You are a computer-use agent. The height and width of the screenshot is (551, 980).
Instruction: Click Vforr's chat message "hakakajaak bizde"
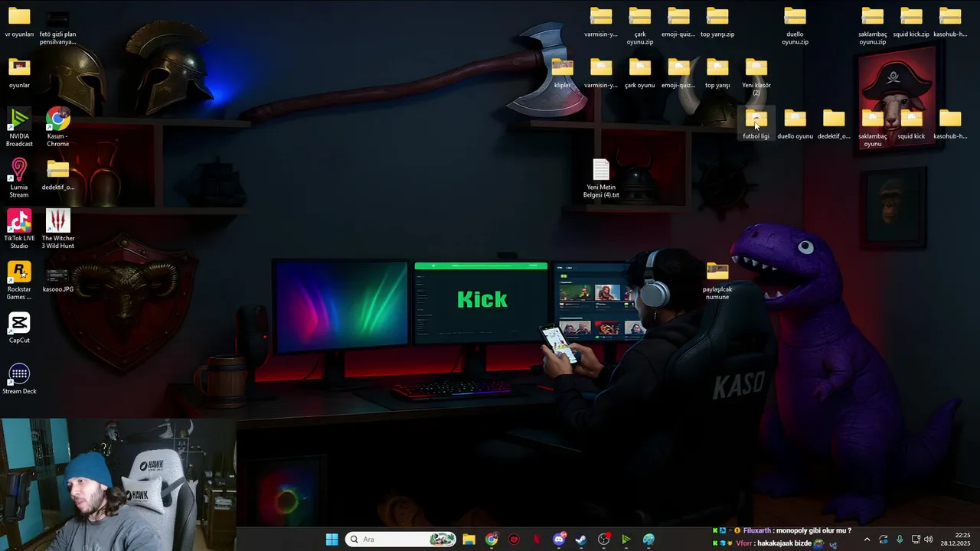pos(775,543)
